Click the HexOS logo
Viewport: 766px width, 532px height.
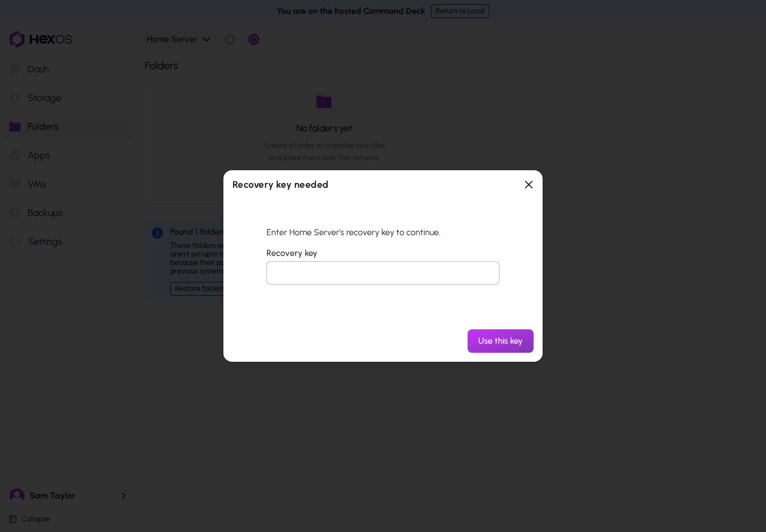pyautogui.click(x=40, y=39)
